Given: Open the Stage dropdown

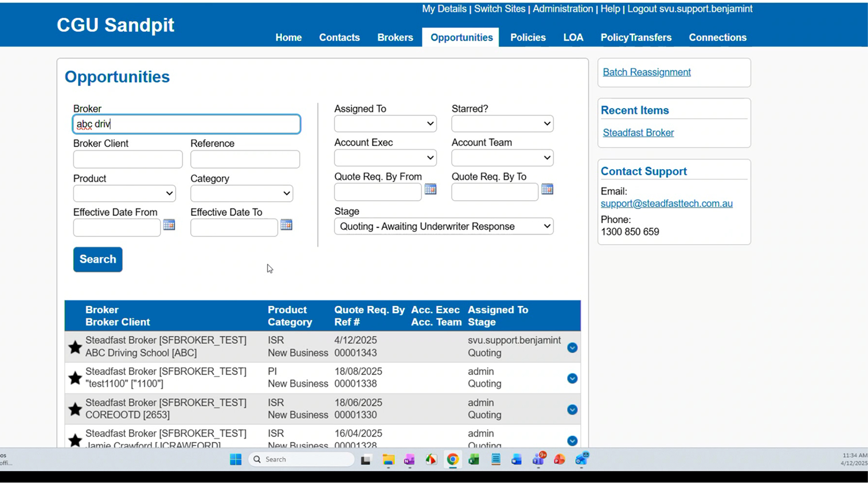Looking at the screenshot, I should pyautogui.click(x=444, y=226).
